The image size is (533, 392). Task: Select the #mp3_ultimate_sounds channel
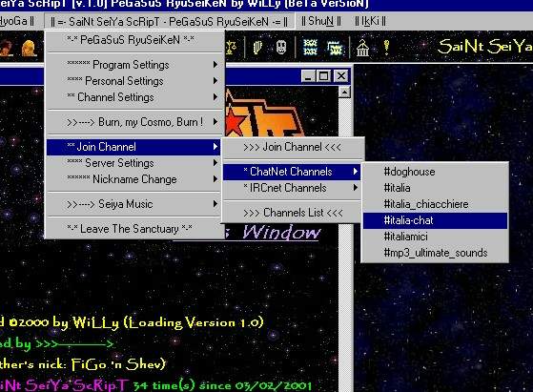[x=435, y=253]
